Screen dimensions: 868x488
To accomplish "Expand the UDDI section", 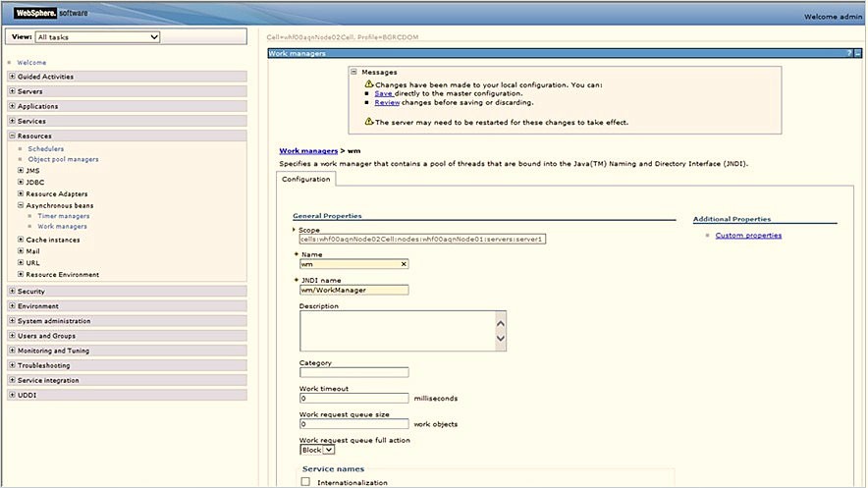I will 12,395.
